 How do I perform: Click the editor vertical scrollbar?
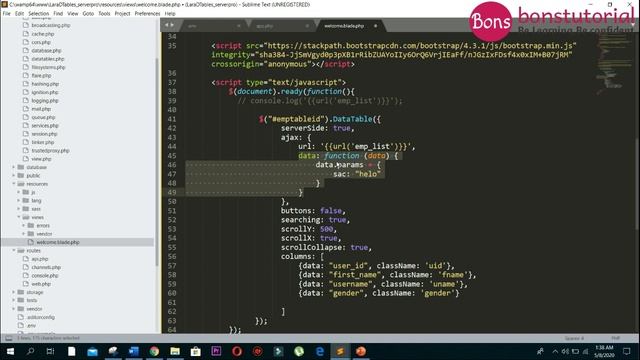click(637, 184)
